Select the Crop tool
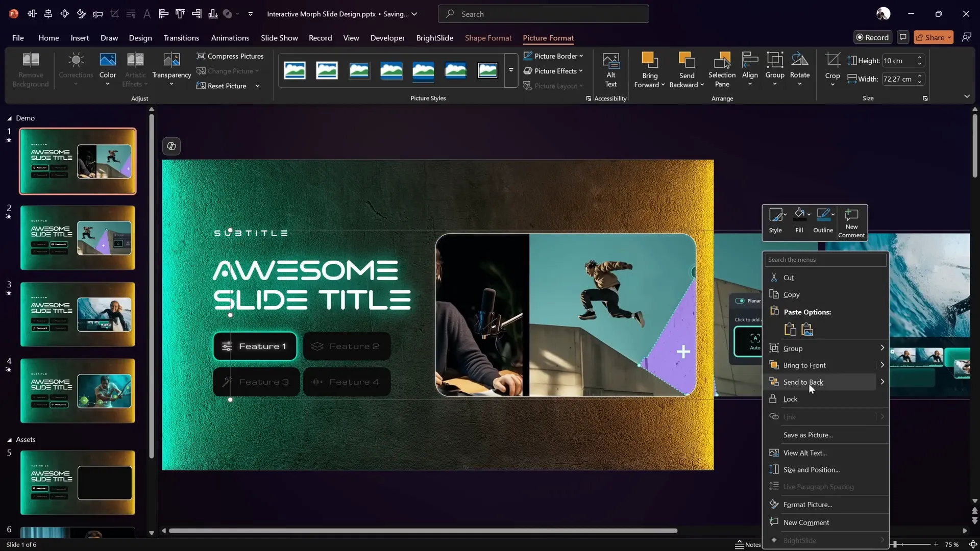Viewport: 980px width, 551px height. 832,70
